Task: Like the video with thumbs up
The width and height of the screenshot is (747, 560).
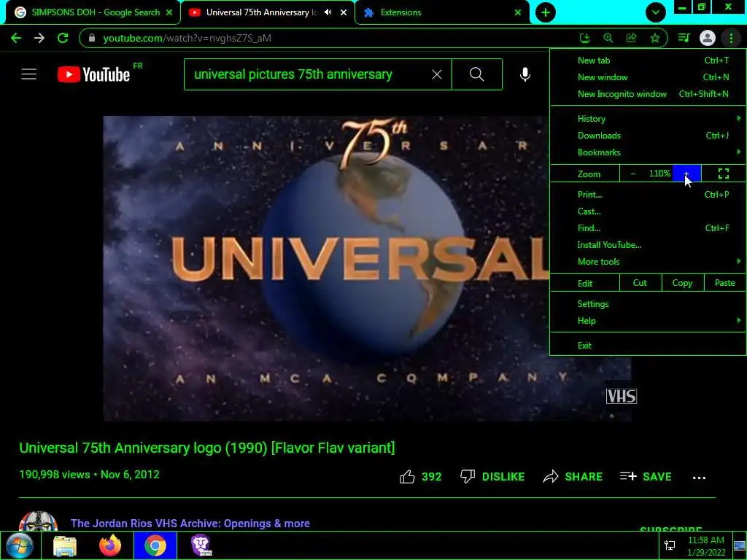Action: (x=420, y=477)
